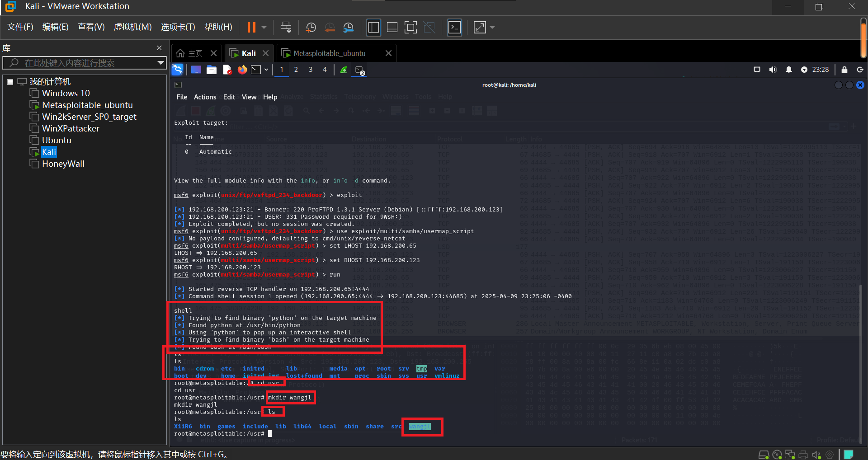Open the power options dropdown beside pause
This screenshot has height=460, width=868.
coord(264,28)
